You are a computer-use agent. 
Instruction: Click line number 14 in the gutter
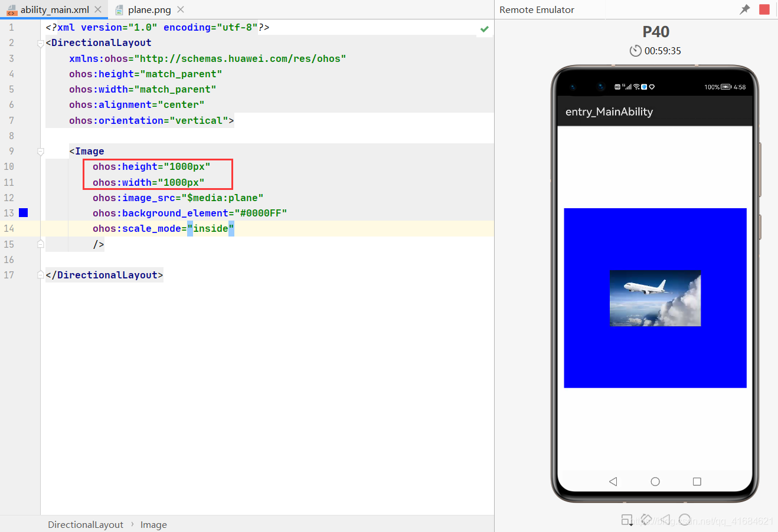9,228
